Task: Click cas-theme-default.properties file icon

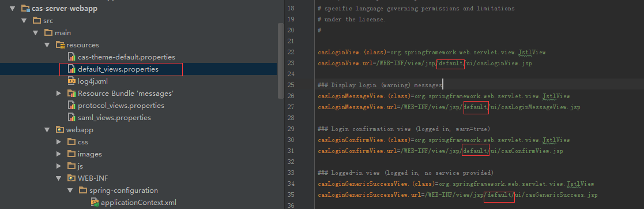Action: pos(71,57)
